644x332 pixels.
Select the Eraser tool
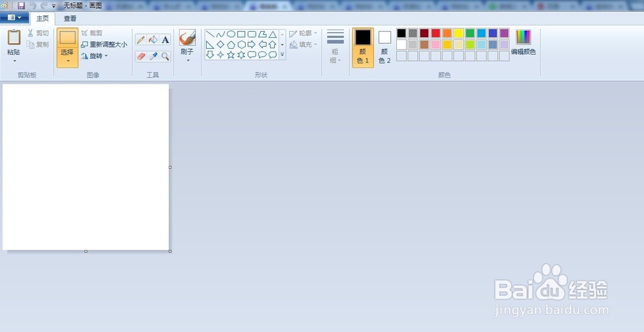coord(141,56)
